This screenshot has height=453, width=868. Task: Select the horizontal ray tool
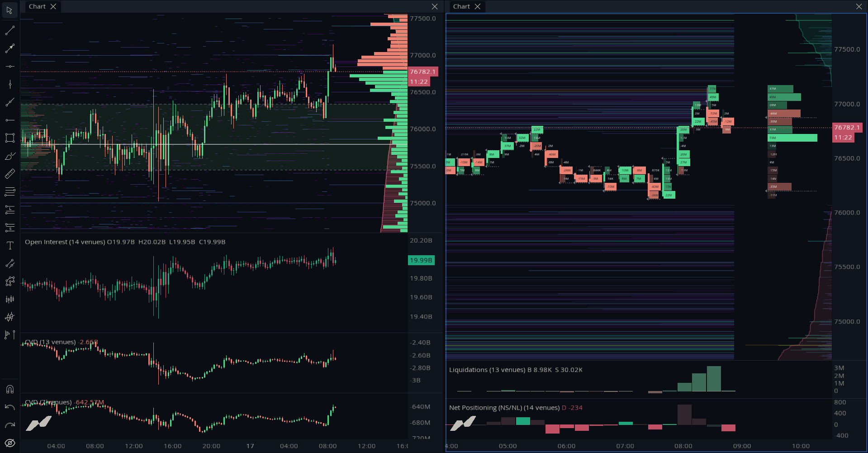pyautogui.click(x=9, y=120)
